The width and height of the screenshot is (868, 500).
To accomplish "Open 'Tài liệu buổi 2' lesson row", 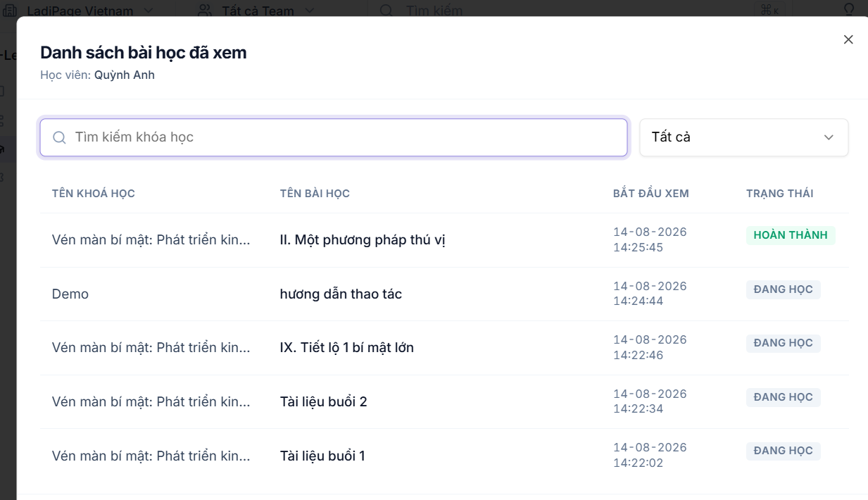I will click(x=444, y=402).
